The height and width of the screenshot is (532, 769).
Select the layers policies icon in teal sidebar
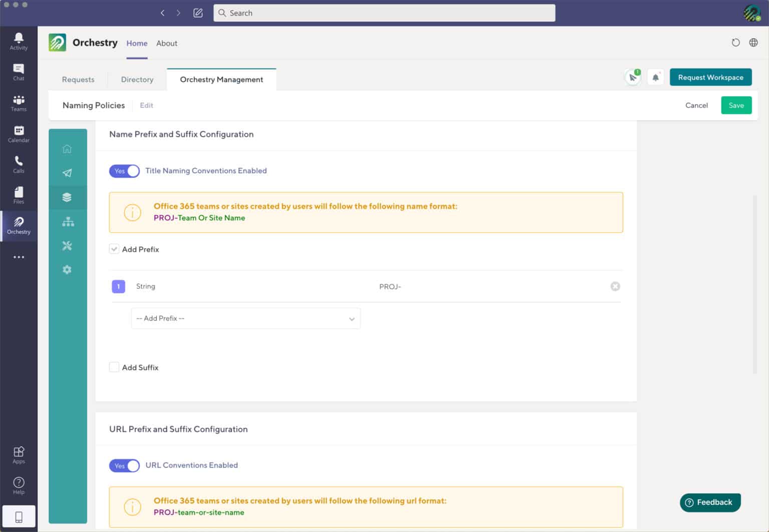pyautogui.click(x=68, y=197)
